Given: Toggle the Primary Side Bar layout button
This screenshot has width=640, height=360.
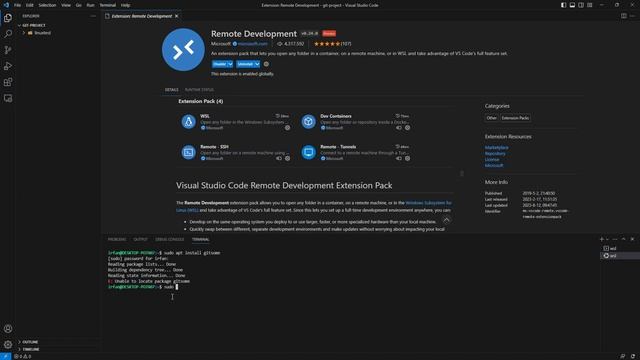Looking at the screenshot, I should 563,5.
